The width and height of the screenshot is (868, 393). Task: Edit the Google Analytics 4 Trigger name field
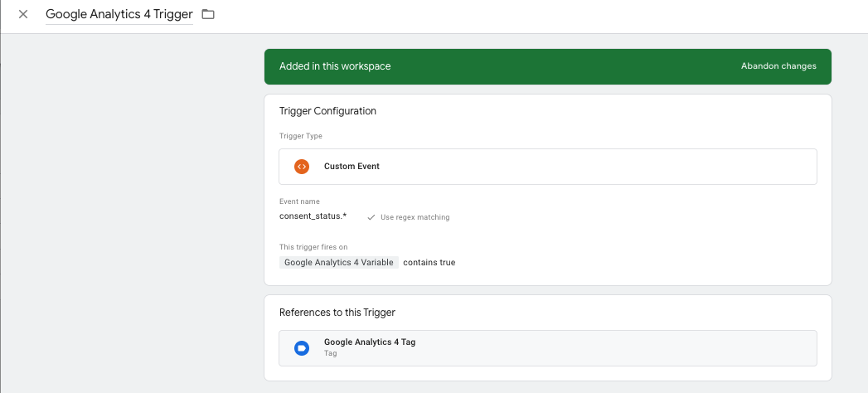point(119,14)
